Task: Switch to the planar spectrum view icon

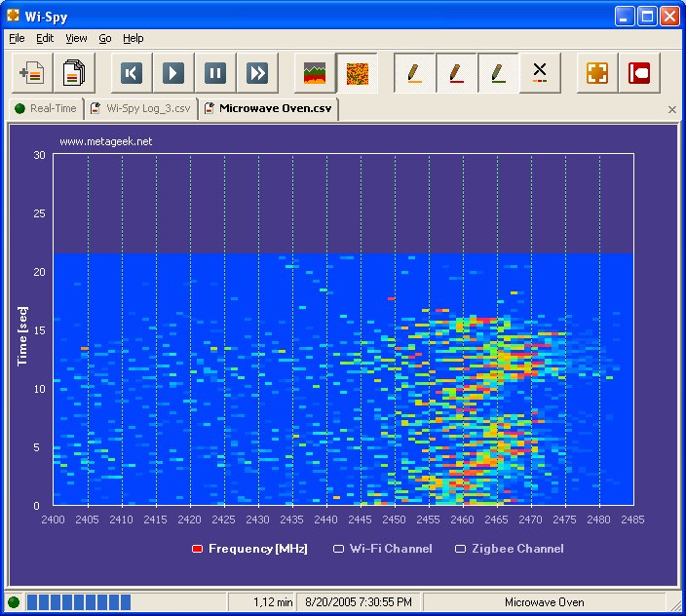Action: point(315,73)
